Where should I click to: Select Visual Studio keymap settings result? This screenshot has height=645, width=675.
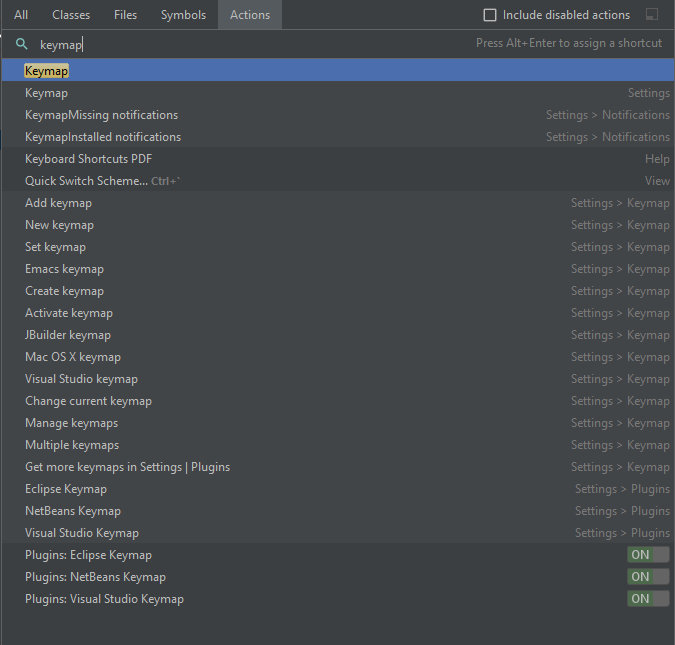point(338,378)
